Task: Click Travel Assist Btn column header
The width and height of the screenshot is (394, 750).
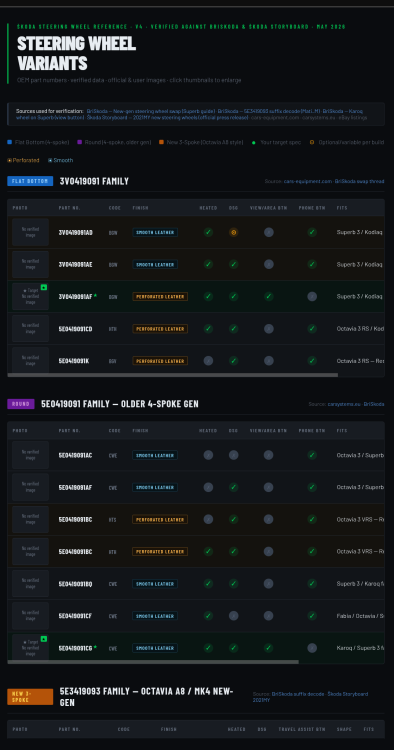Action: click(x=302, y=729)
